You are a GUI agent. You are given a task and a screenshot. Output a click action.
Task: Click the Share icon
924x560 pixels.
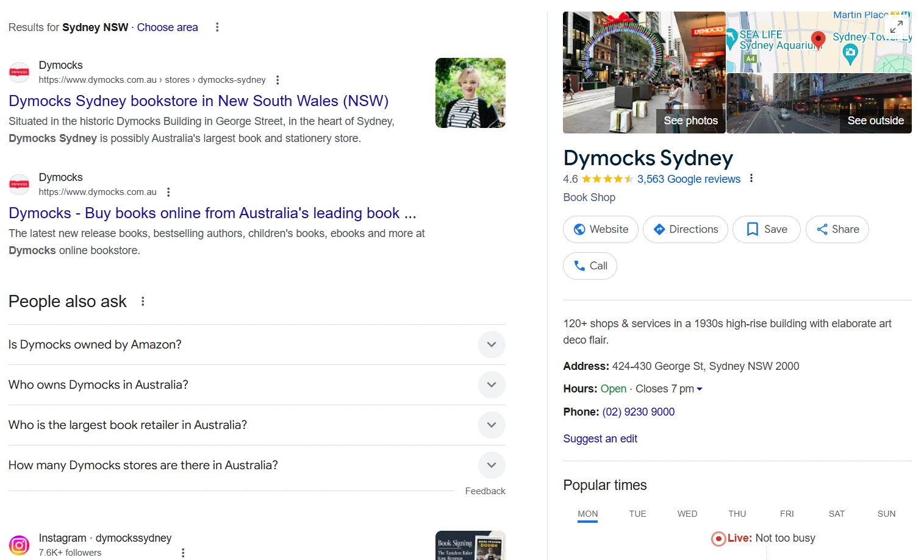point(822,229)
